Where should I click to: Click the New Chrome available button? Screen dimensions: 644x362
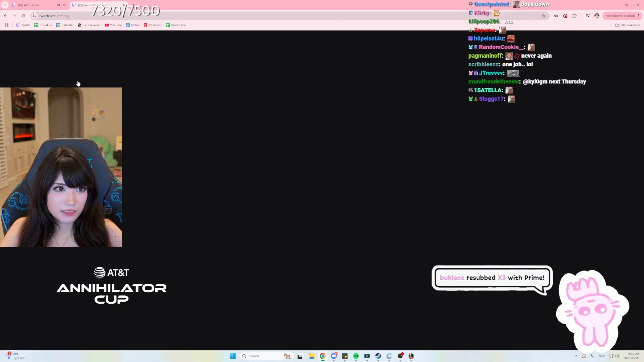pyautogui.click(x=621, y=16)
